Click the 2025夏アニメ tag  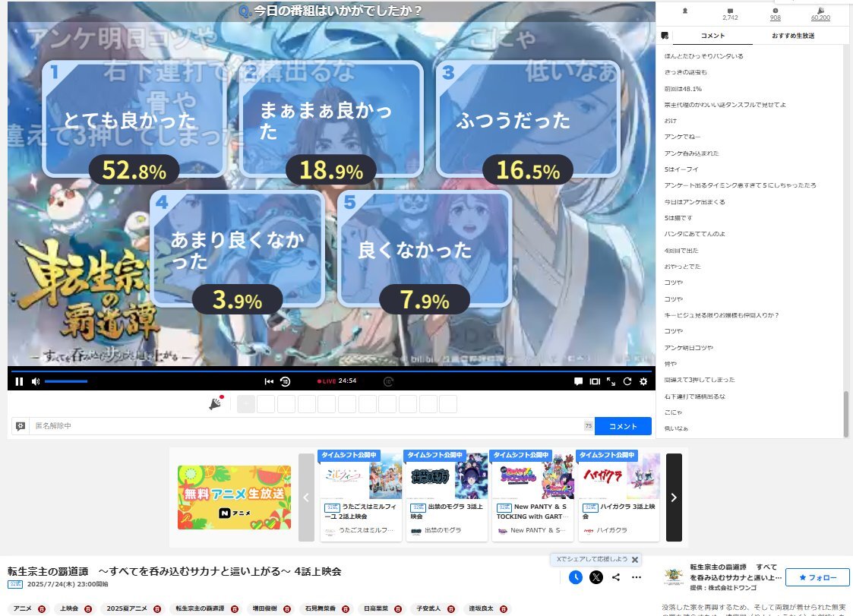tap(127, 608)
